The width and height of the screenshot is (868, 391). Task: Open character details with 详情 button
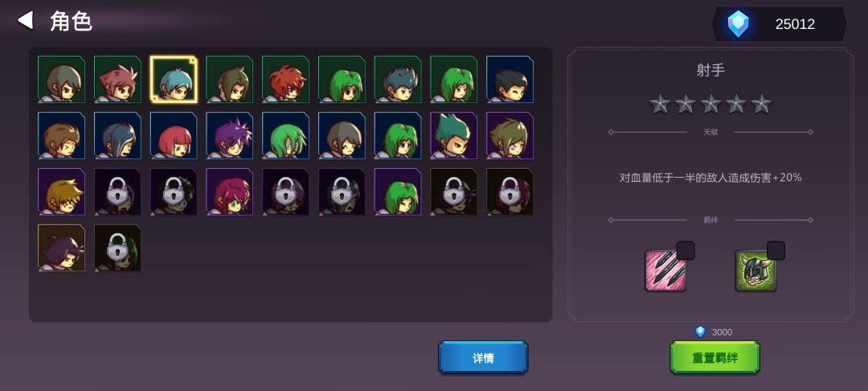483,358
